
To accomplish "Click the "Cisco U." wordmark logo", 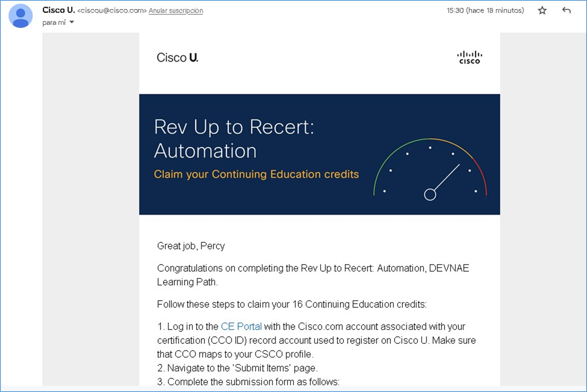I will coord(178,57).
